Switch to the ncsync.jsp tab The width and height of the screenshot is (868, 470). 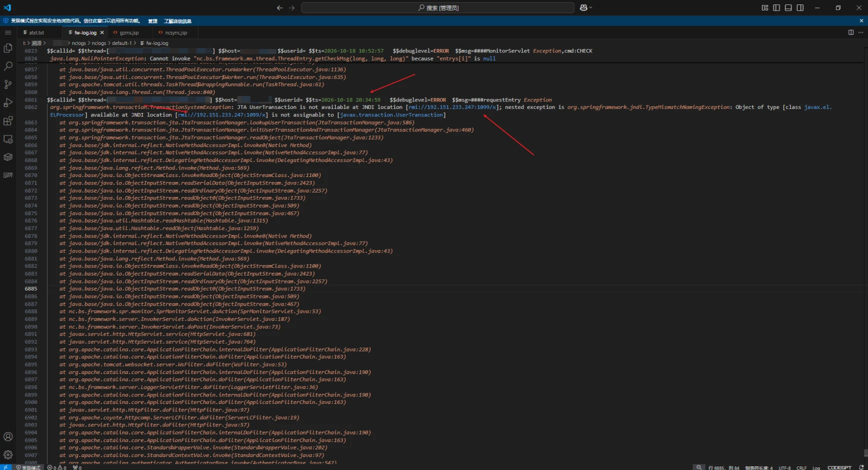point(176,32)
